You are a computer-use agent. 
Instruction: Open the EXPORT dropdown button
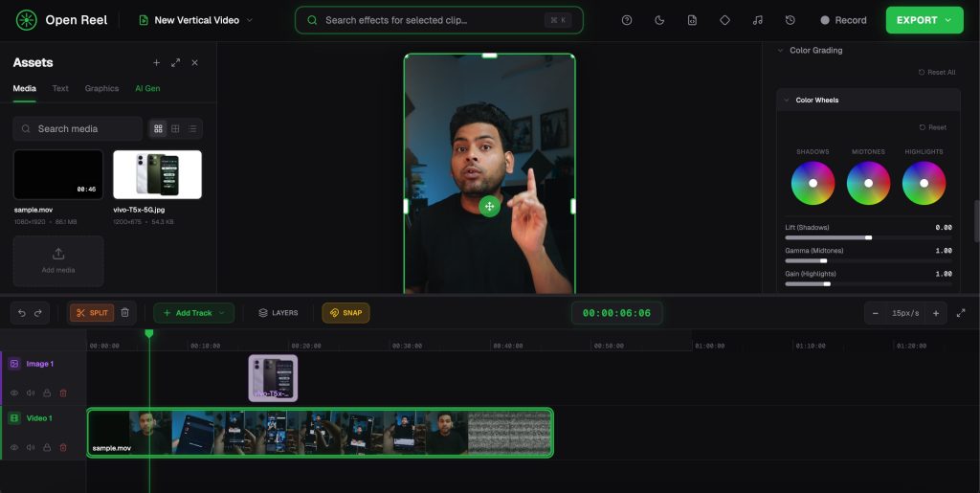[x=924, y=20]
